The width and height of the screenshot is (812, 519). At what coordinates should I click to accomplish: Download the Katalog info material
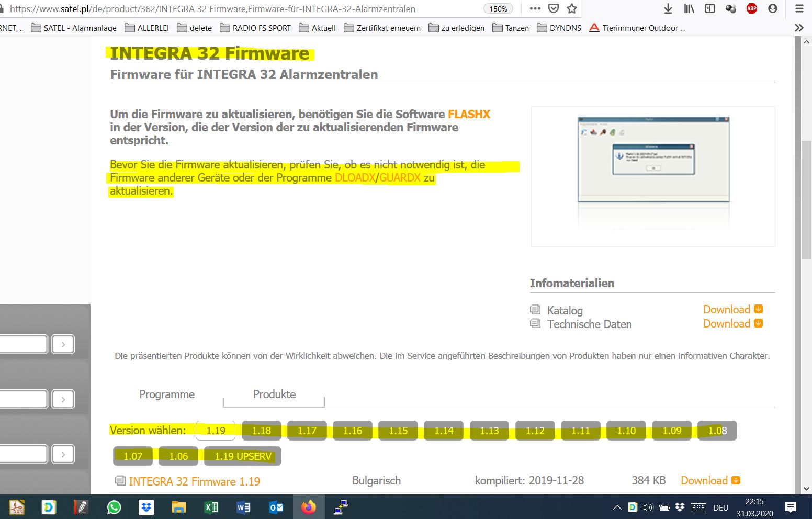pyautogui.click(x=732, y=310)
